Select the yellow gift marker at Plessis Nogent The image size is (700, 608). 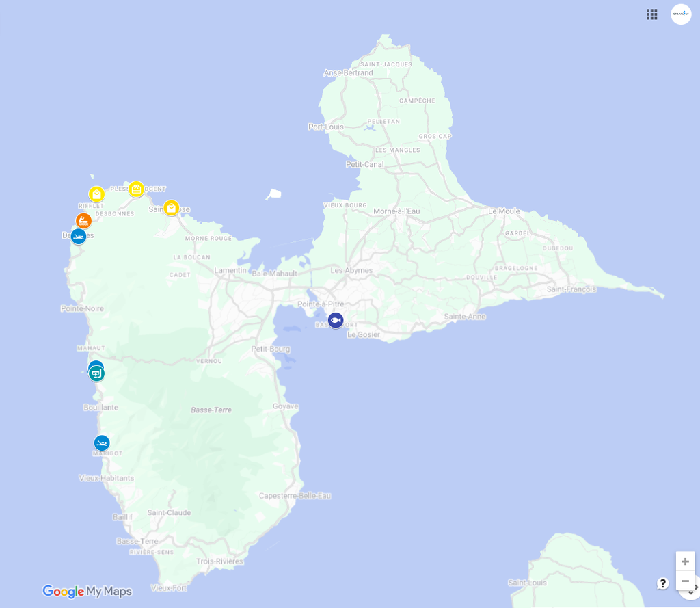[x=137, y=189]
